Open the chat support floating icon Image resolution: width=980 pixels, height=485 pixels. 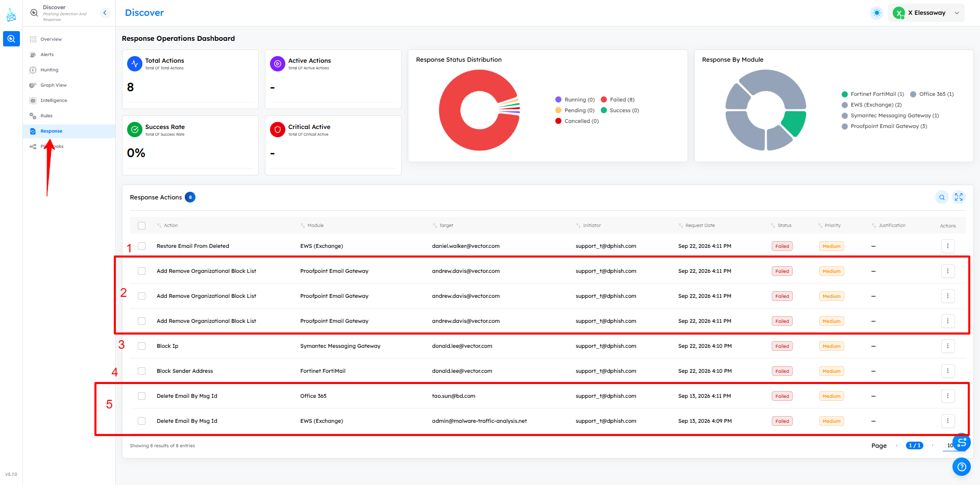962,442
